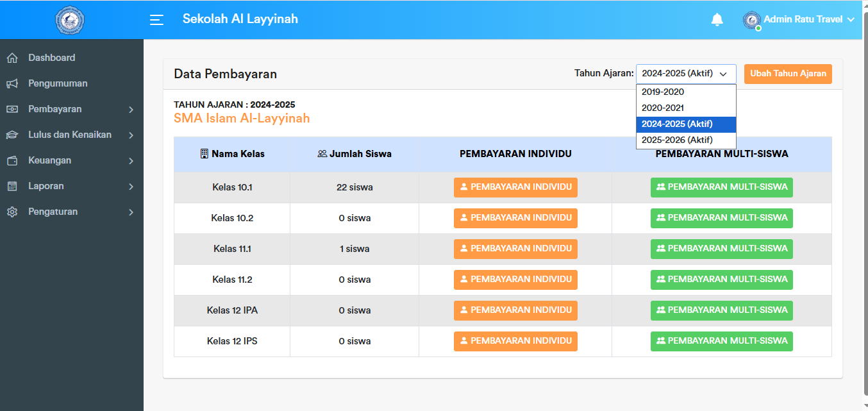The width and height of the screenshot is (868, 411).
Task: Select 2025-2026 (Aktif) from the year list
Action: click(x=677, y=140)
